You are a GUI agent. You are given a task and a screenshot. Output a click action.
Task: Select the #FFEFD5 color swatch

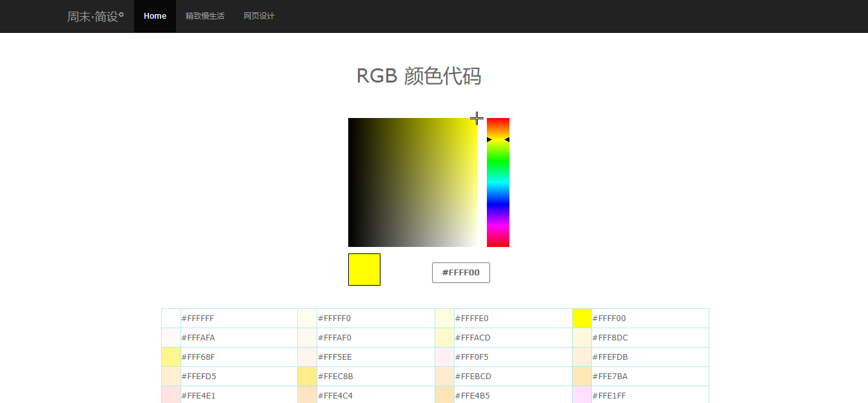click(172, 377)
